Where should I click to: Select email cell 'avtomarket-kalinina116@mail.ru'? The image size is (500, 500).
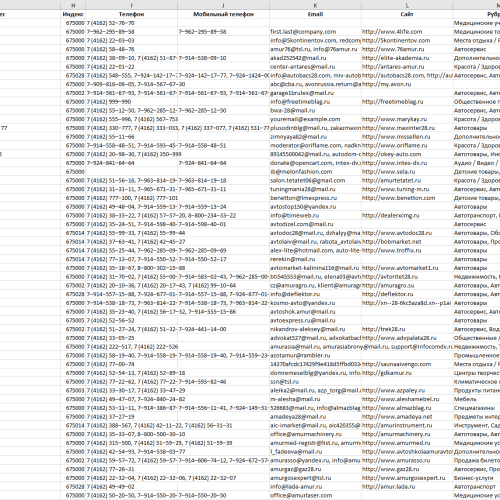point(315,268)
